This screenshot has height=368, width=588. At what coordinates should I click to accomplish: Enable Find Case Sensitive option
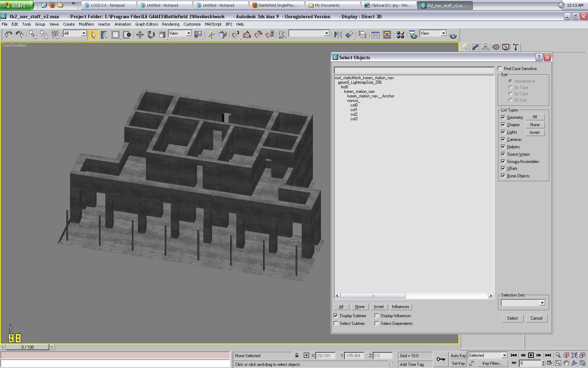click(x=500, y=69)
